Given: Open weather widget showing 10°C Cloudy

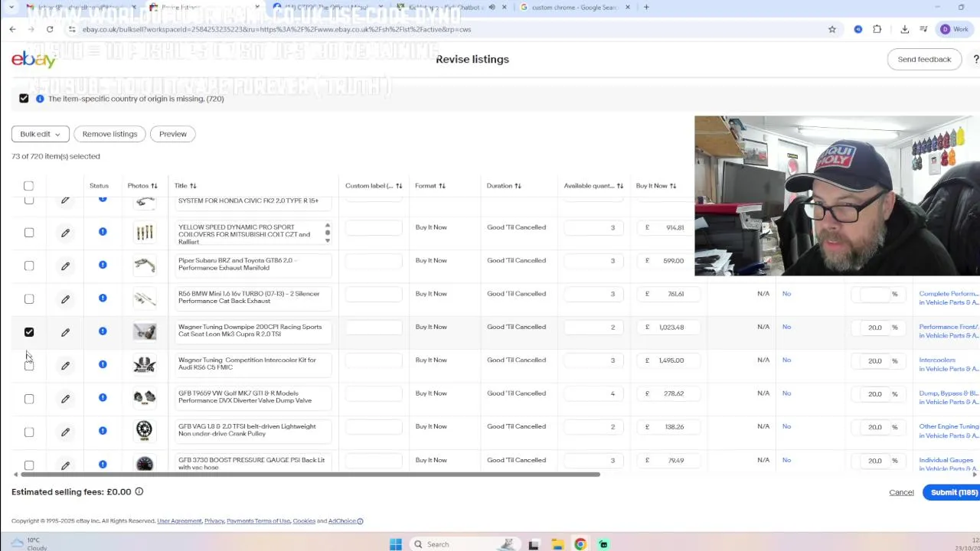Looking at the screenshot, I should tap(28, 543).
